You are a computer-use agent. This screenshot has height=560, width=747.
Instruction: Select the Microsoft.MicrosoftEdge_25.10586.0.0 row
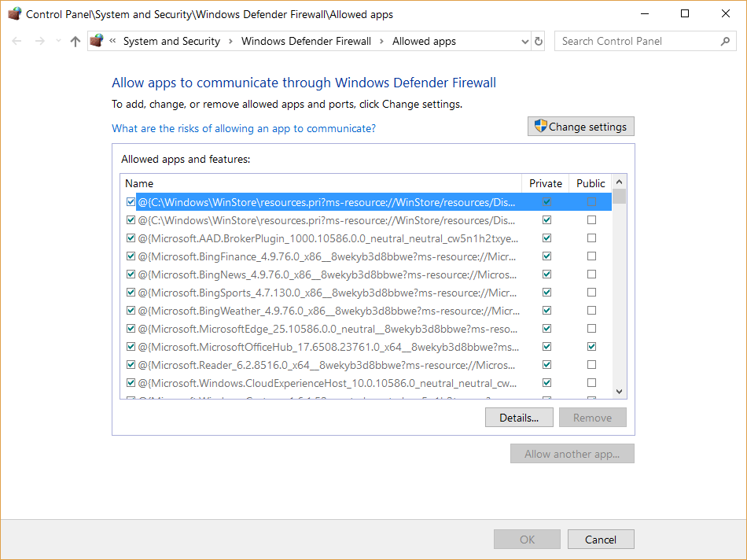(366, 329)
